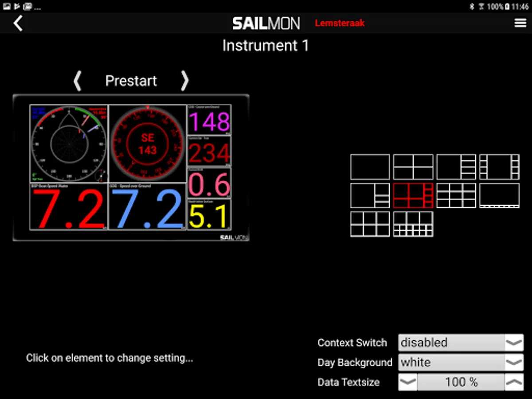Select the red 7.2 boat speed element
This screenshot has width=532, height=399.
(x=69, y=207)
